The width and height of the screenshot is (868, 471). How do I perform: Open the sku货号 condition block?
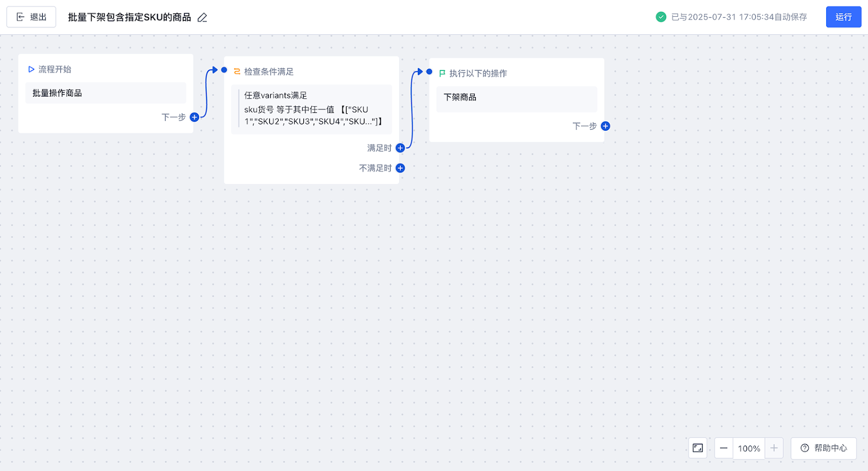click(x=311, y=109)
